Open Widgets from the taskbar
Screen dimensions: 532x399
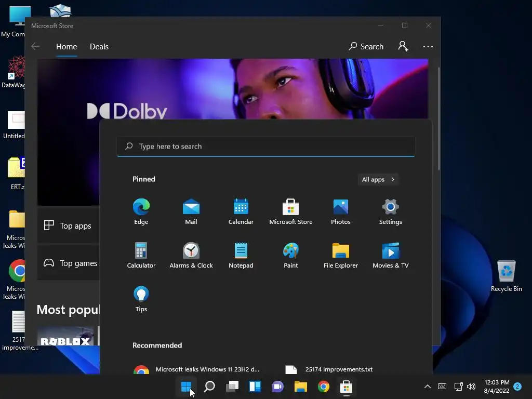255,387
